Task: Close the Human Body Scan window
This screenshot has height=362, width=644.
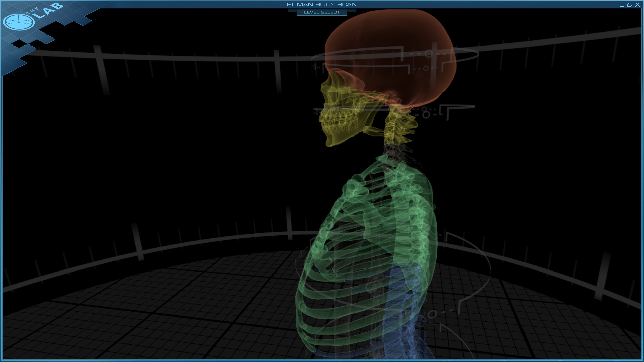Action: (x=638, y=5)
